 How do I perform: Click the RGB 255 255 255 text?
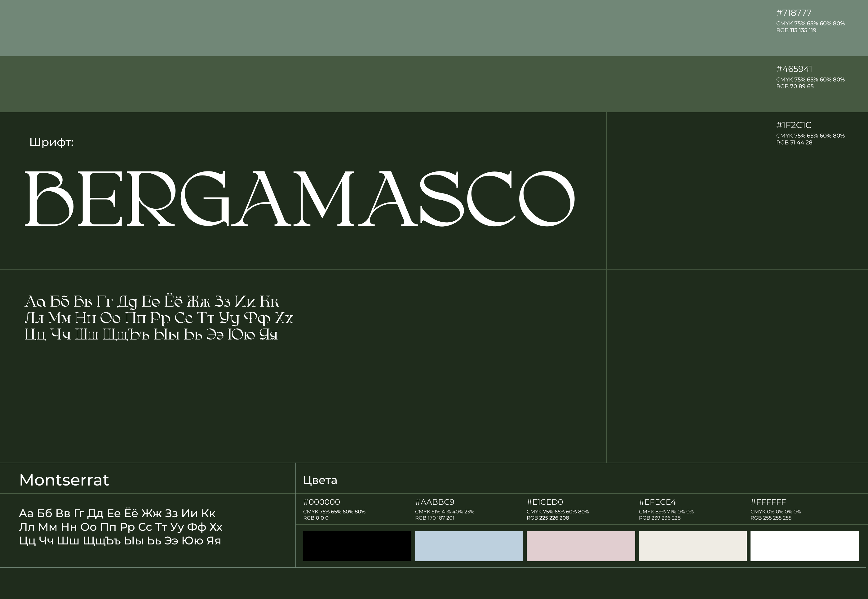[x=770, y=518]
